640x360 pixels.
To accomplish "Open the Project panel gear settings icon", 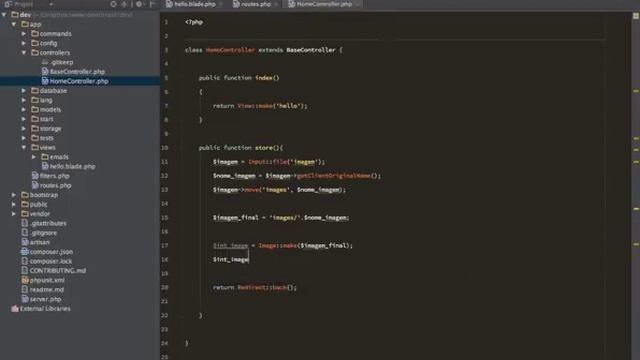I will tap(139, 4).
